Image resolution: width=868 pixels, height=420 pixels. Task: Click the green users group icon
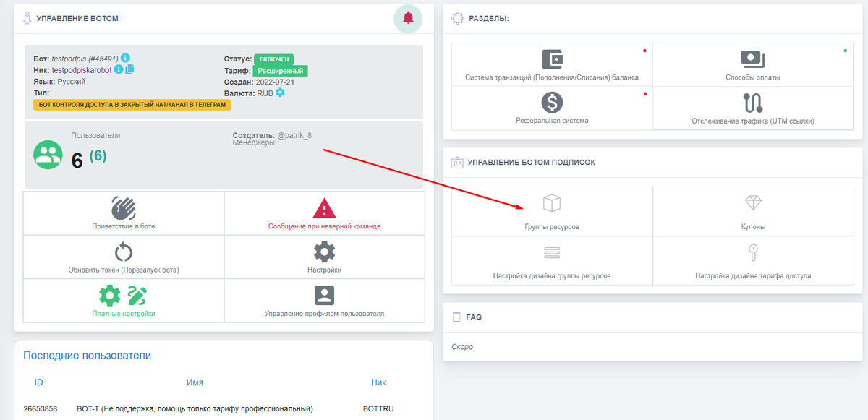(48, 154)
